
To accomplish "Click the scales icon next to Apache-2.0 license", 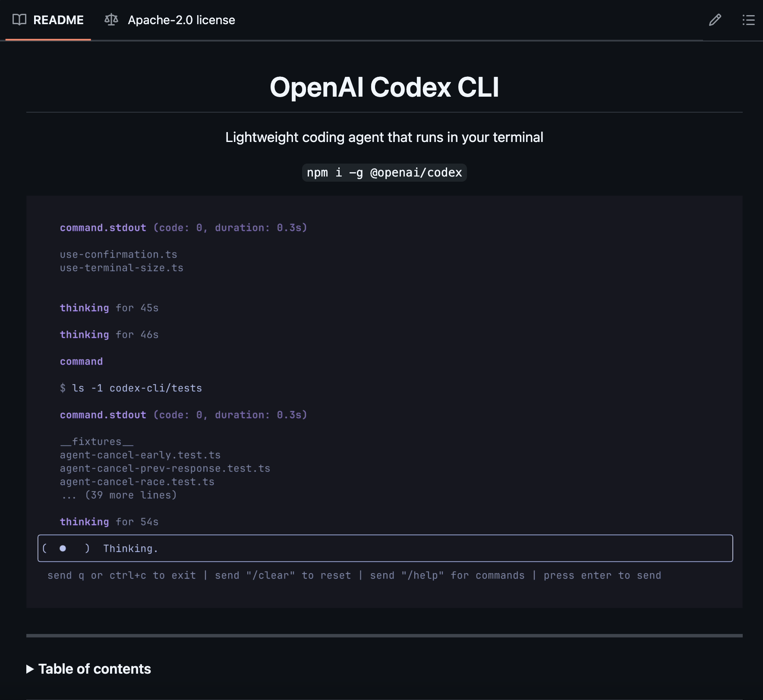I will coord(111,20).
